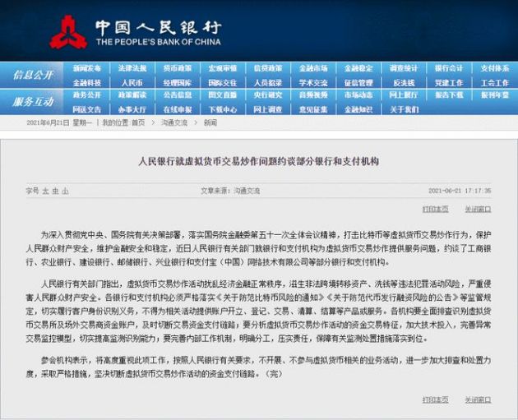The height and width of the screenshot is (420, 518).
Task: Go to 下载中心
Action: click(223, 109)
